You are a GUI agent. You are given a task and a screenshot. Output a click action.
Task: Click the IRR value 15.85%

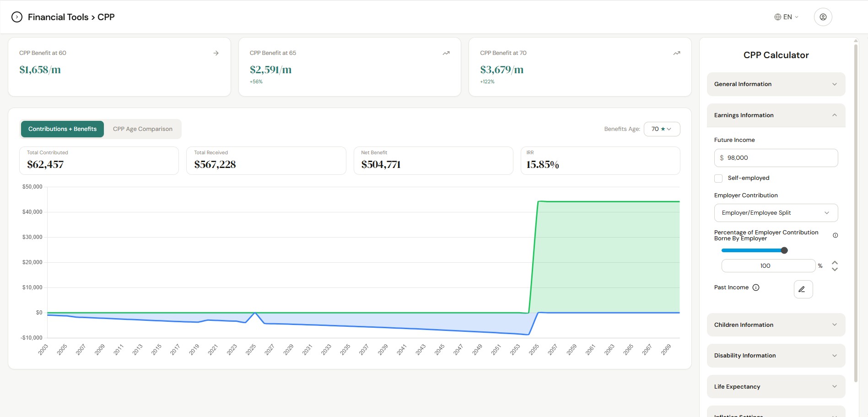click(543, 165)
